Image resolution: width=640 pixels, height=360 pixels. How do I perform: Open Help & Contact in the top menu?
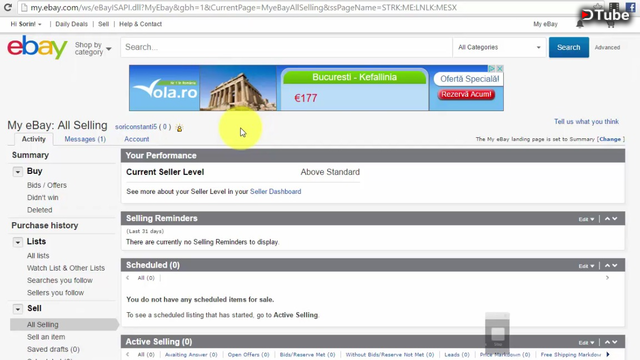[140, 24]
